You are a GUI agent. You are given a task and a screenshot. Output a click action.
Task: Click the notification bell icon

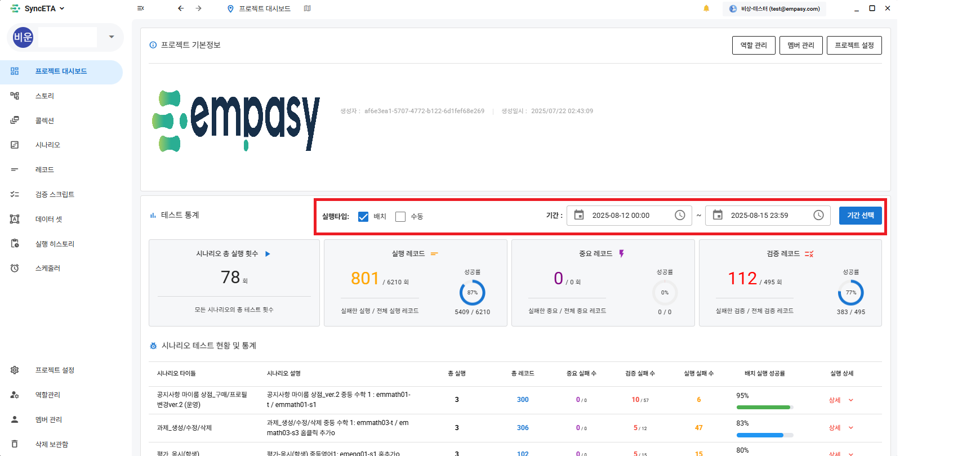pyautogui.click(x=706, y=8)
